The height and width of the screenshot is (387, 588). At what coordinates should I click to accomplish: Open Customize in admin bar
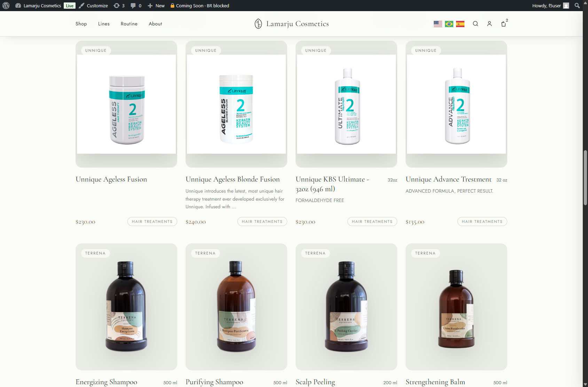[x=93, y=6]
